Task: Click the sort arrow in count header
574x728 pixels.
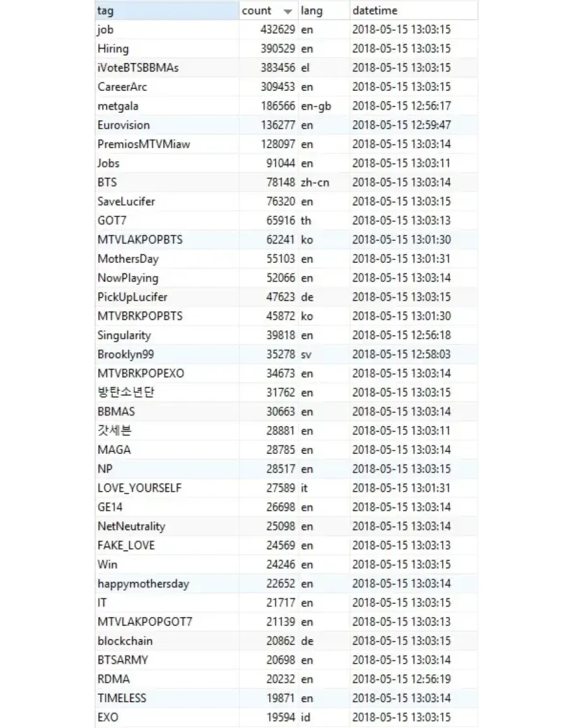Action: coord(288,11)
